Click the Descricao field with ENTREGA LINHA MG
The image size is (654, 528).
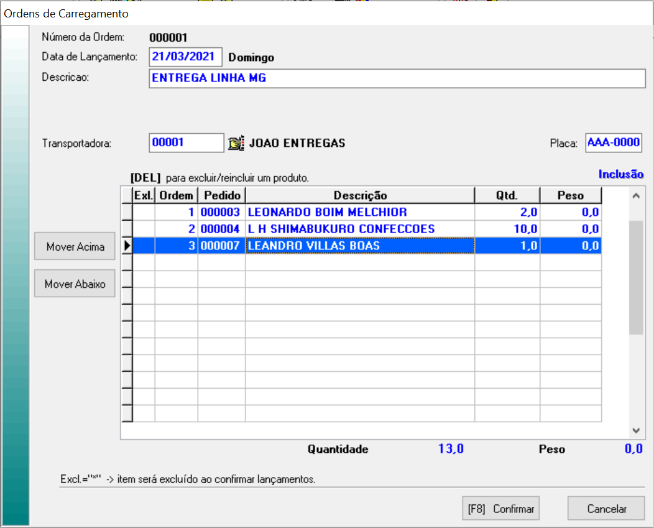pos(397,79)
